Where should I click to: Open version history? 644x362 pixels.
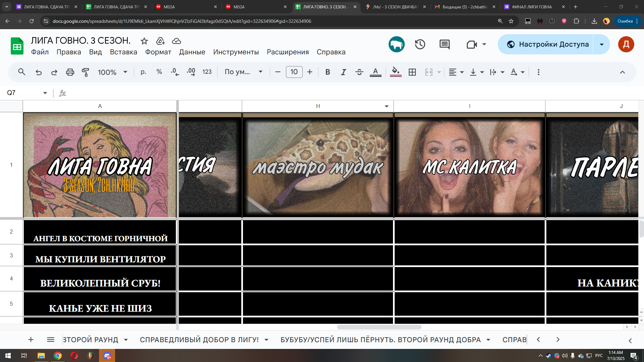pyautogui.click(x=420, y=44)
